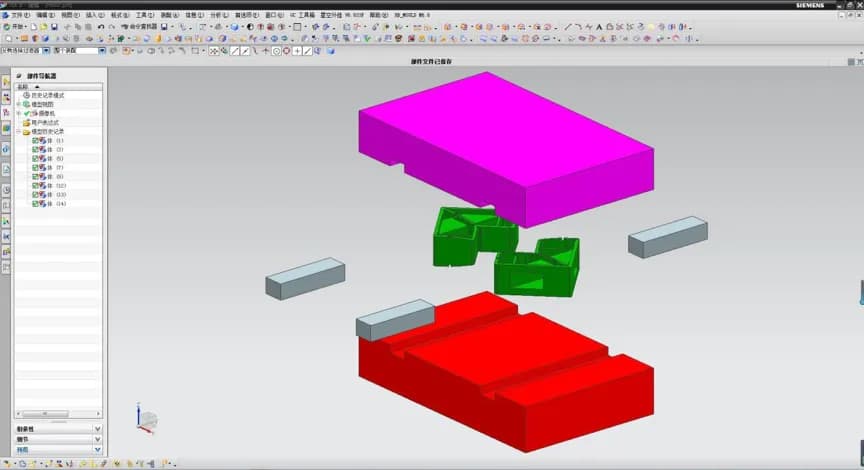The width and height of the screenshot is (864, 470).
Task: Open the 分析(L) menu
Action: pos(218,15)
